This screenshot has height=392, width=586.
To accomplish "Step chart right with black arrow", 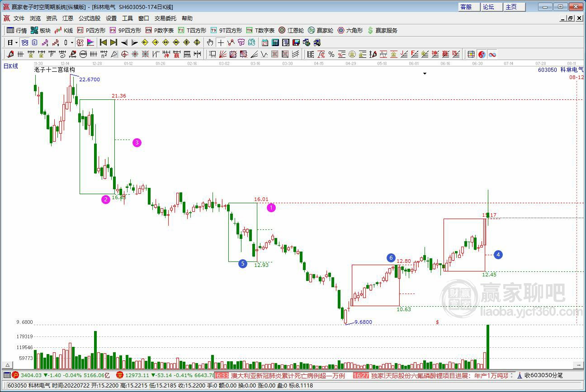I will (x=134, y=42).
